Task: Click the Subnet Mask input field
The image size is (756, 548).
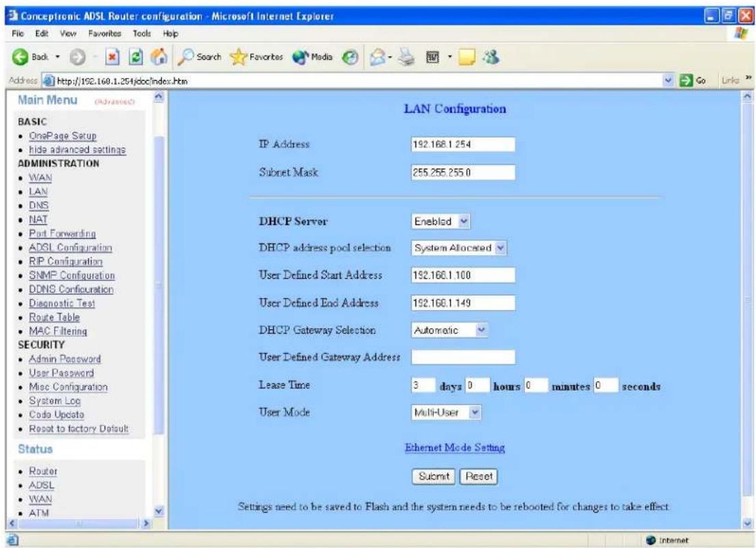Action: pyautogui.click(x=463, y=172)
